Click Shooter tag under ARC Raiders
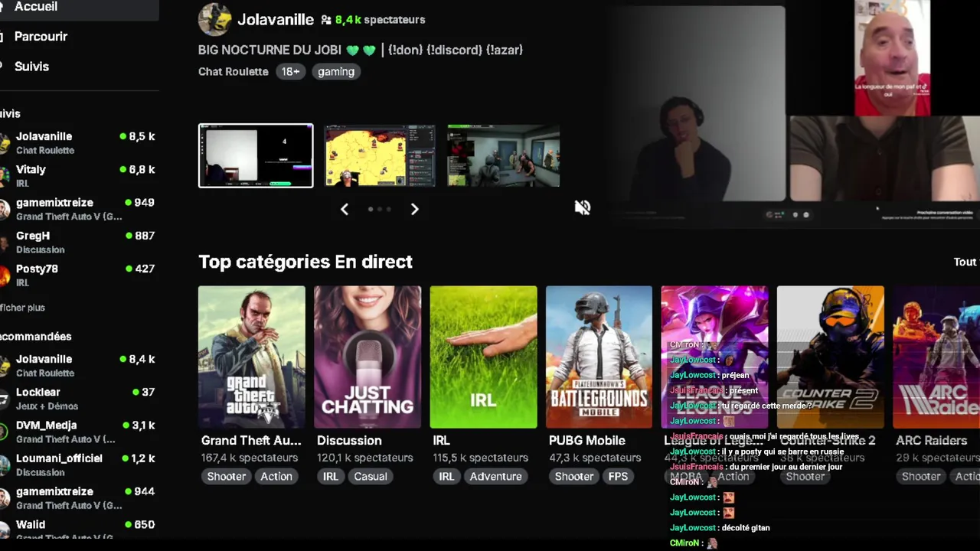The width and height of the screenshot is (980, 551). tap(921, 476)
